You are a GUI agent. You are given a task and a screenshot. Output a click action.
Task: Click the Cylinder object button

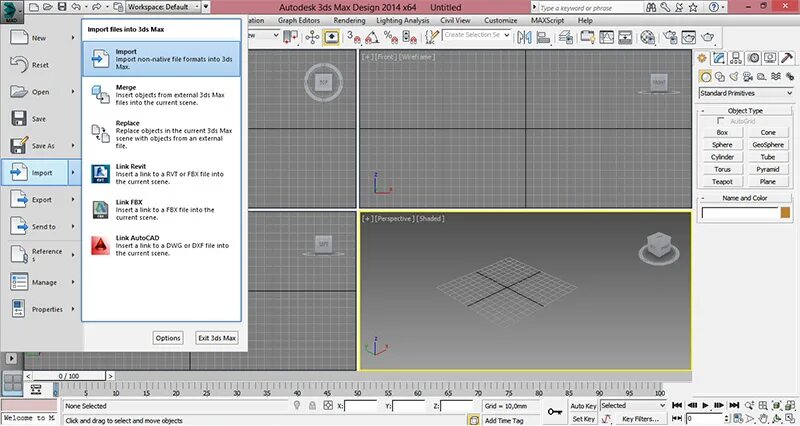coord(722,157)
